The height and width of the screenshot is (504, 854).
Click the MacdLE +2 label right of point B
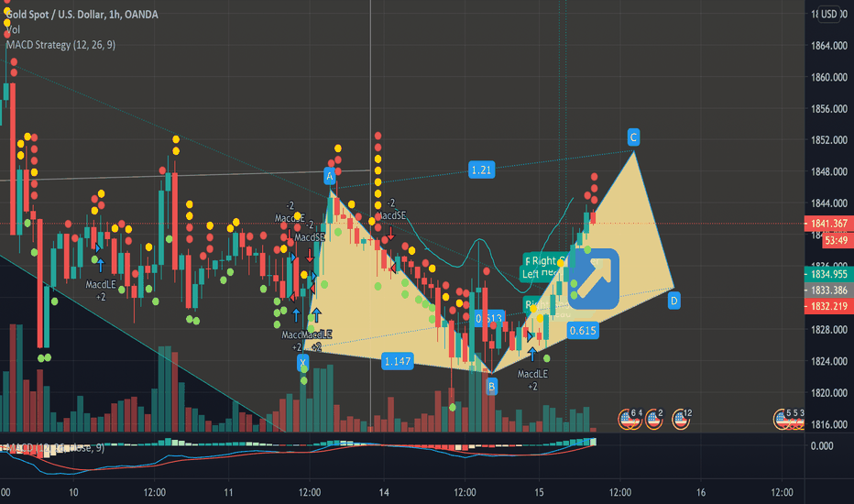(x=532, y=379)
